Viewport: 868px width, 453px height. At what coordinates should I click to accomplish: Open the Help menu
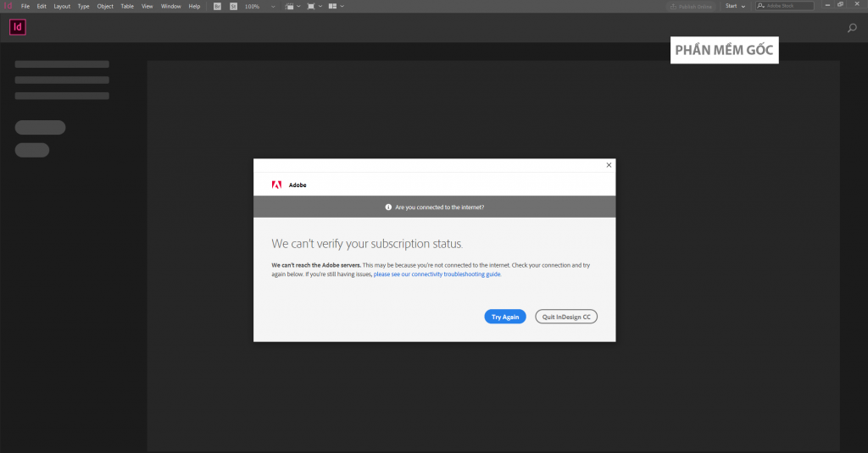click(194, 7)
